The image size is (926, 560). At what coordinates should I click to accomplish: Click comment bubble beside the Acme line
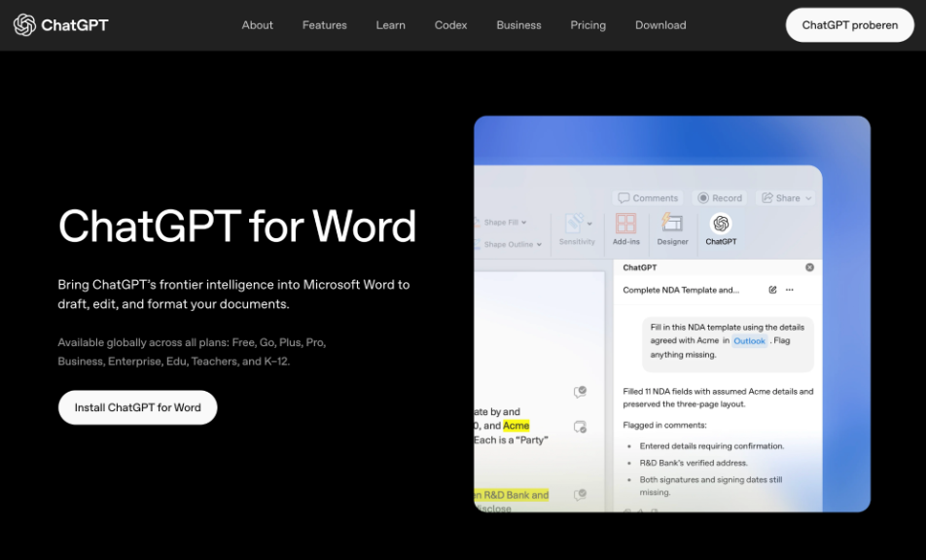click(580, 427)
